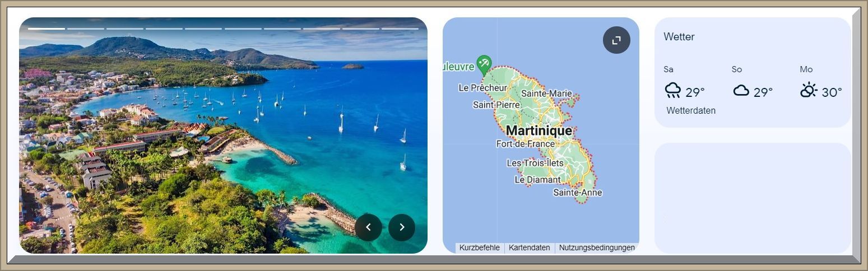Click the green pin marker on map
The image size is (868, 271).
point(484,63)
